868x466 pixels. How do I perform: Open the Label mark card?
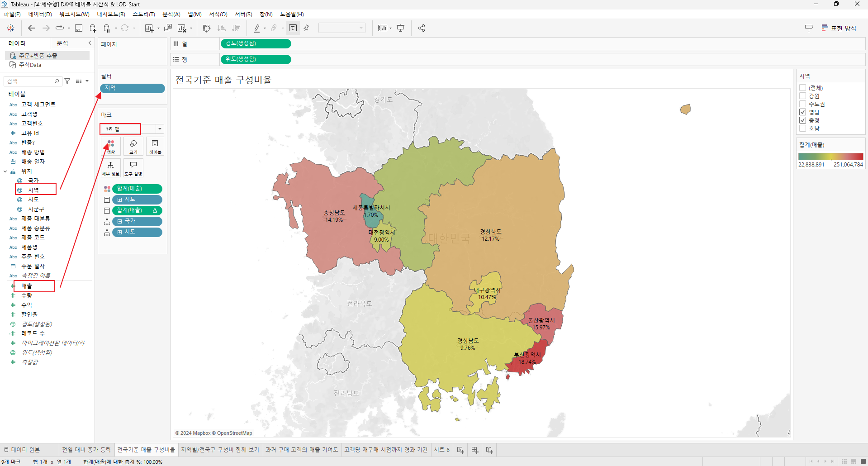click(155, 147)
